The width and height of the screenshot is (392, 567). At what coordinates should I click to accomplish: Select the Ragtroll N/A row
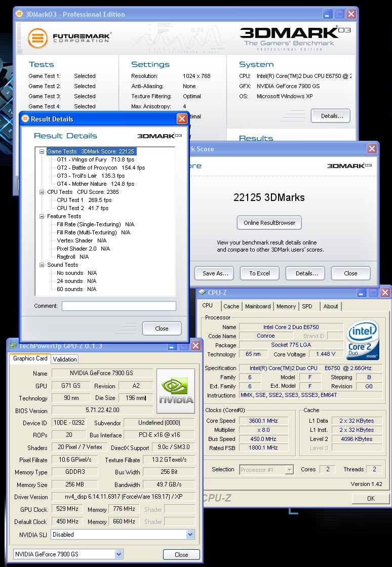pos(73,257)
